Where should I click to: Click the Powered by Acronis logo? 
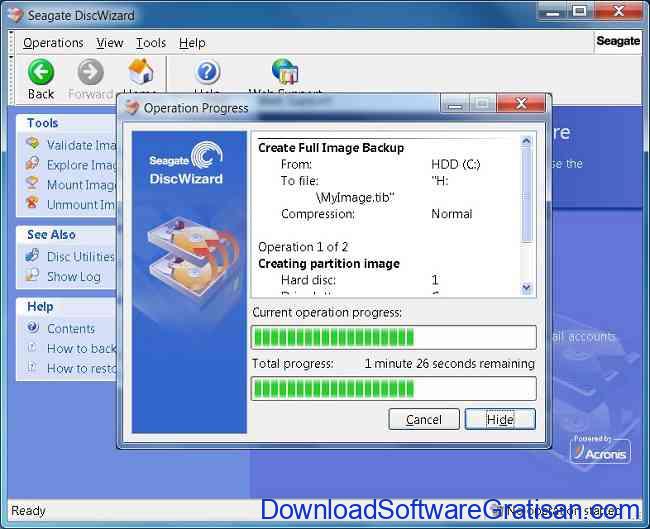pyautogui.click(x=600, y=450)
